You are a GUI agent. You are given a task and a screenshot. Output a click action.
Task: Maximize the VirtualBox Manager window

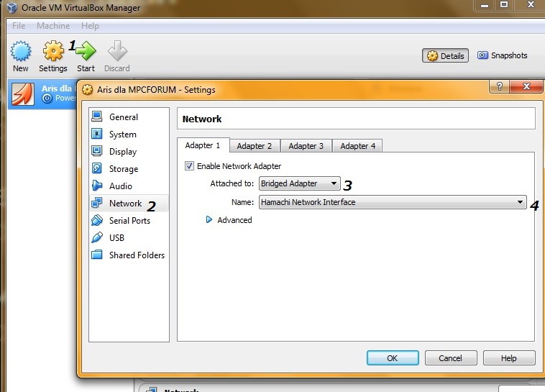504,5
